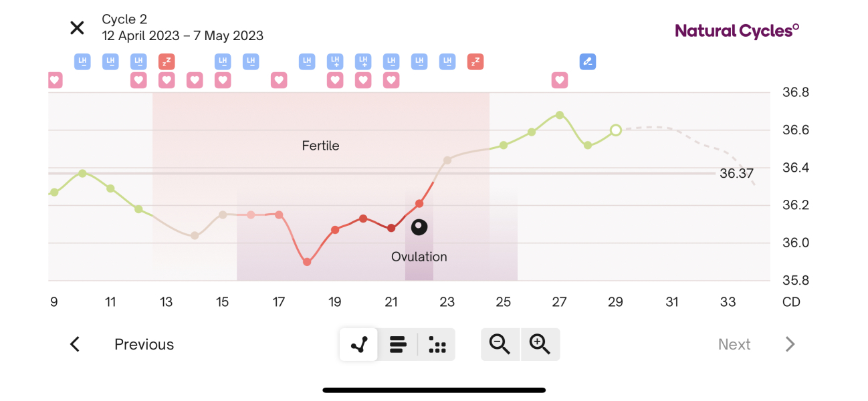The width and height of the screenshot is (868, 401).
Task: Tap the positive LH icon above day 19
Action: 335,62
